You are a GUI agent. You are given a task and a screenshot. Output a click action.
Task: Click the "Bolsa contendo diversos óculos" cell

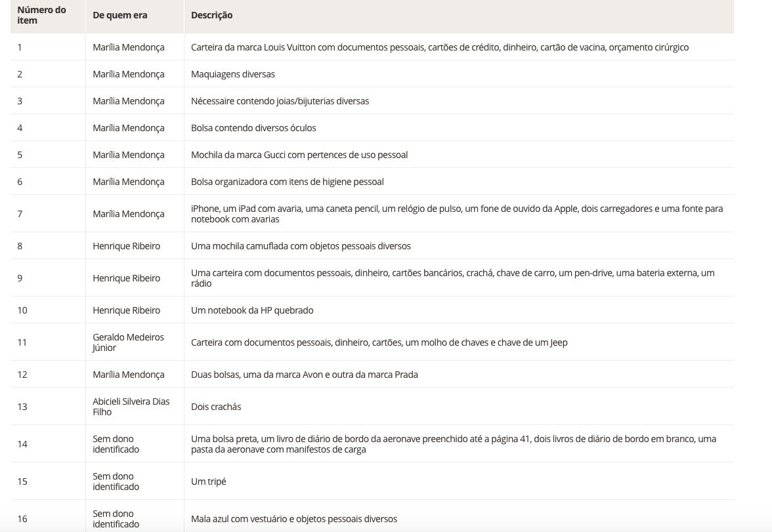click(x=253, y=128)
